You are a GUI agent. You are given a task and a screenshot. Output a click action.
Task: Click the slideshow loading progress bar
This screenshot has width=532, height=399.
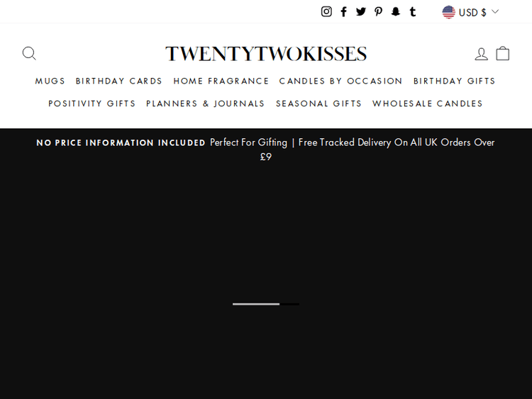266,304
